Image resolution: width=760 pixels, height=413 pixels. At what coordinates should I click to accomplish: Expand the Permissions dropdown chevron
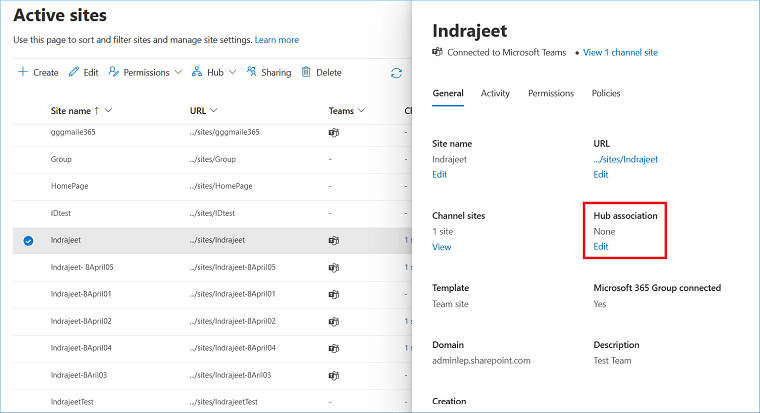178,72
